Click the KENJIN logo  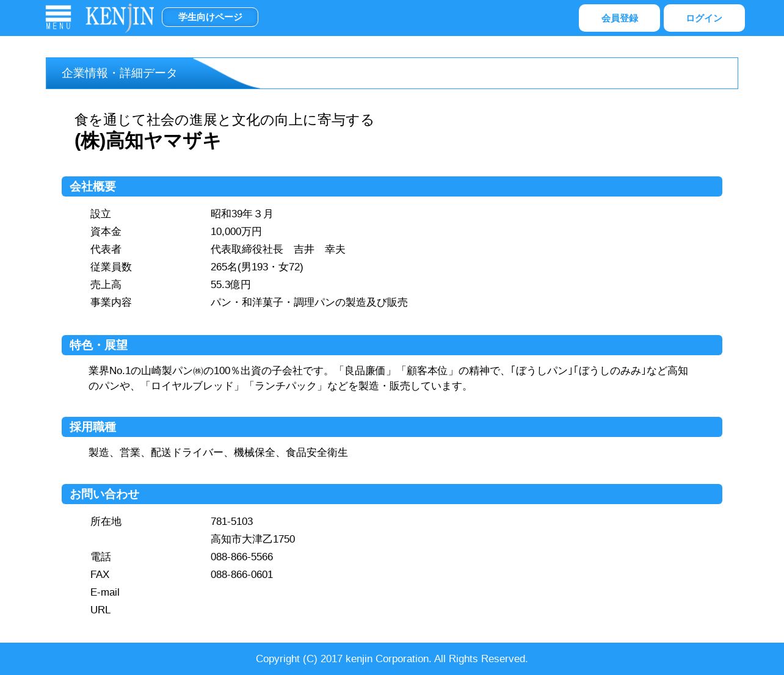coord(120,17)
